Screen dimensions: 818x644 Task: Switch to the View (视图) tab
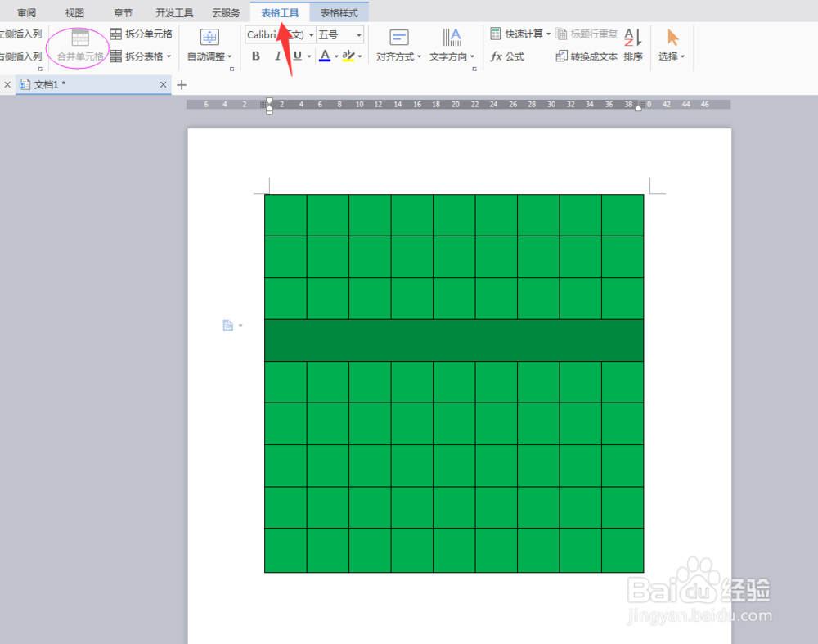point(74,12)
